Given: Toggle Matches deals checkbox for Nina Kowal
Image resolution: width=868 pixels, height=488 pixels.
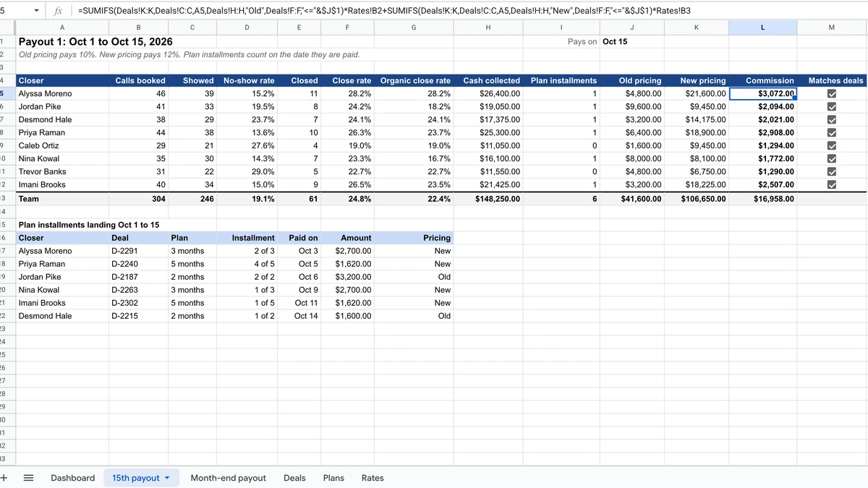Looking at the screenshot, I should click(831, 159).
